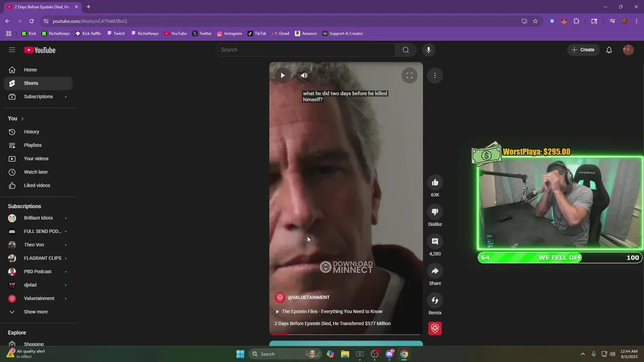
Task: Open FLAGRANT CLIPS channel
Action: pos(38,258)
